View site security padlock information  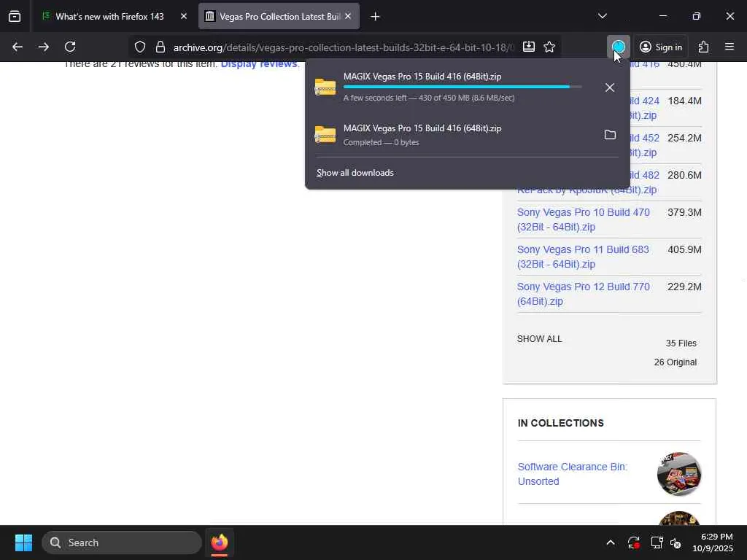[160, 47]
